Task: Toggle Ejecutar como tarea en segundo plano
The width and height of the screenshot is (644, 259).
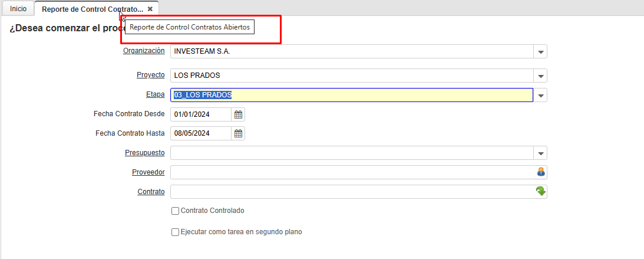Action: point(175,232)
